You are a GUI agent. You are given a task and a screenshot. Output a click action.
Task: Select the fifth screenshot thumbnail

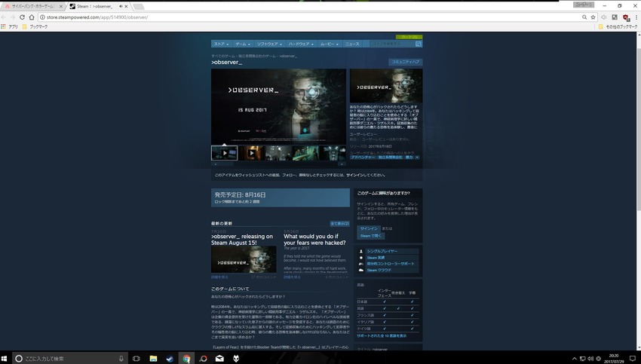(x=333, y=153)
